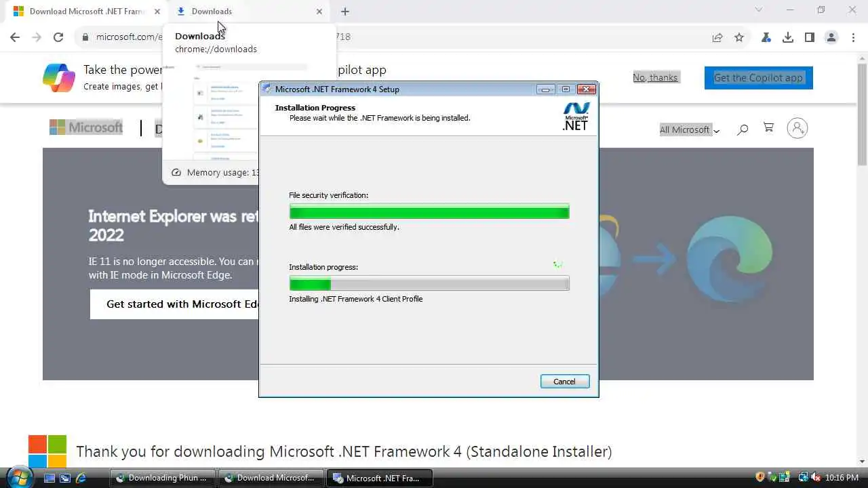The width and height of the screenshot is (868, 488).
Task: Click the scrollbar up arrow
Action: point(862,58)
